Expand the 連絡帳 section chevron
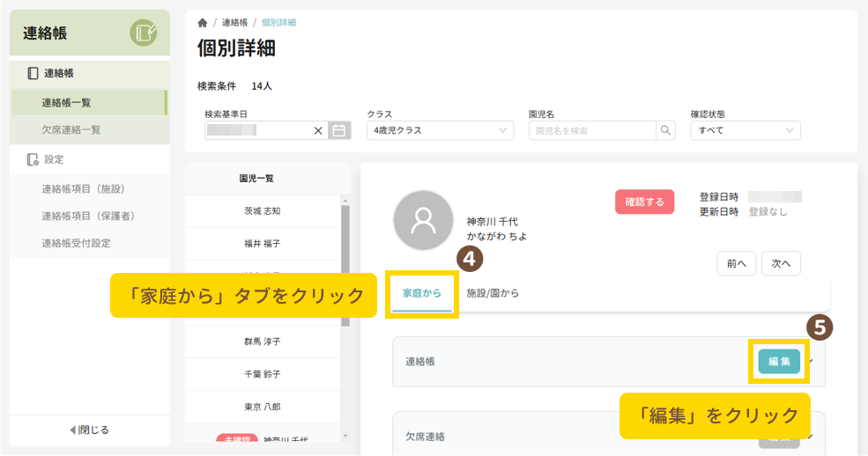868x456 pixels. [811, 361]
